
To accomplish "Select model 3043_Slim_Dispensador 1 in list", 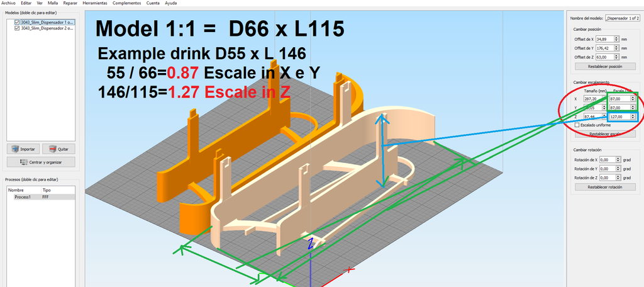I will (x=48, y=23).
